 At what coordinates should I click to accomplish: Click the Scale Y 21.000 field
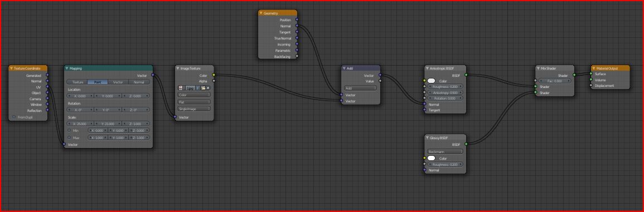point(108,124)
